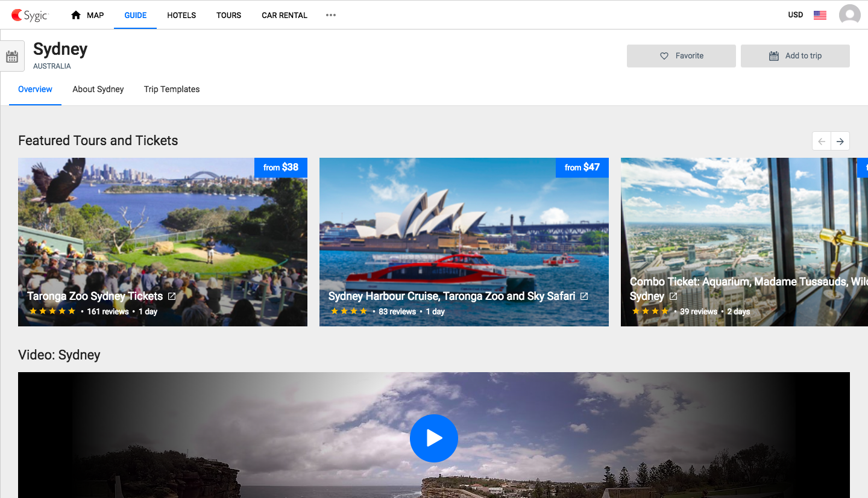This screenshot has width=868, height=498.
Task: Click the home icon beside MAP
Action: [76, 15]
